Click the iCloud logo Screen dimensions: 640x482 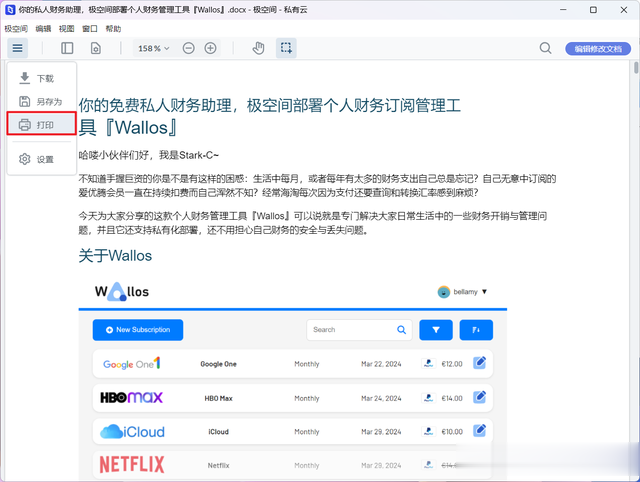pos(132,431)
